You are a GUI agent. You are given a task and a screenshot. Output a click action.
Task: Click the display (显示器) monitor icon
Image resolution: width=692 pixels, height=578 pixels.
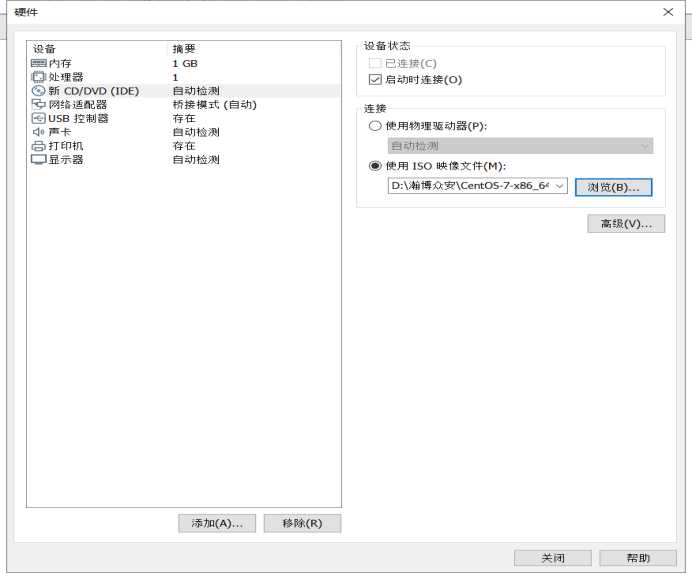(x=39, y=160)
